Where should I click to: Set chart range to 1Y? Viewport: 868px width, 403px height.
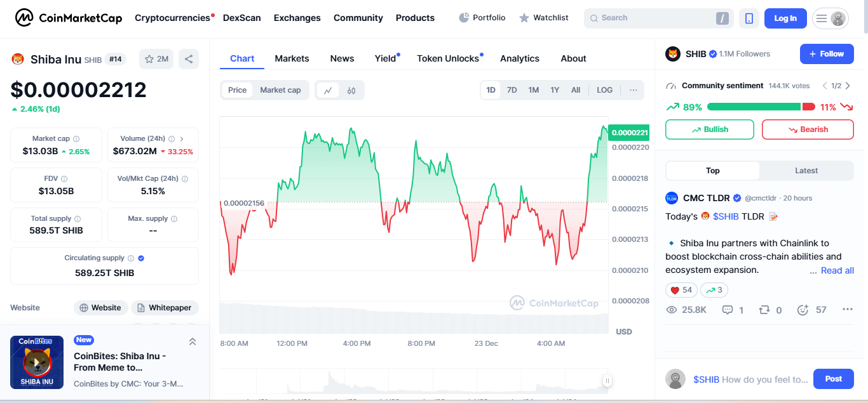pyautogui.click(x=555, y=90)
